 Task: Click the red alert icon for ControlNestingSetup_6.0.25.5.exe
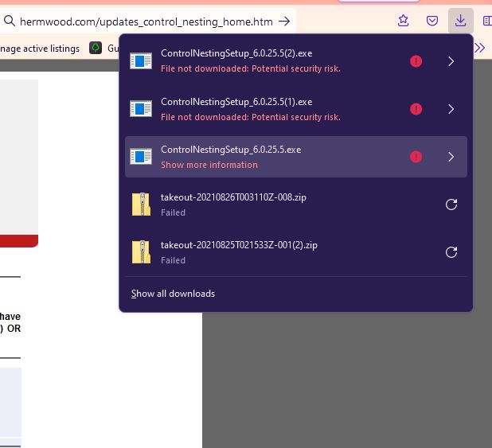point(416,157)
